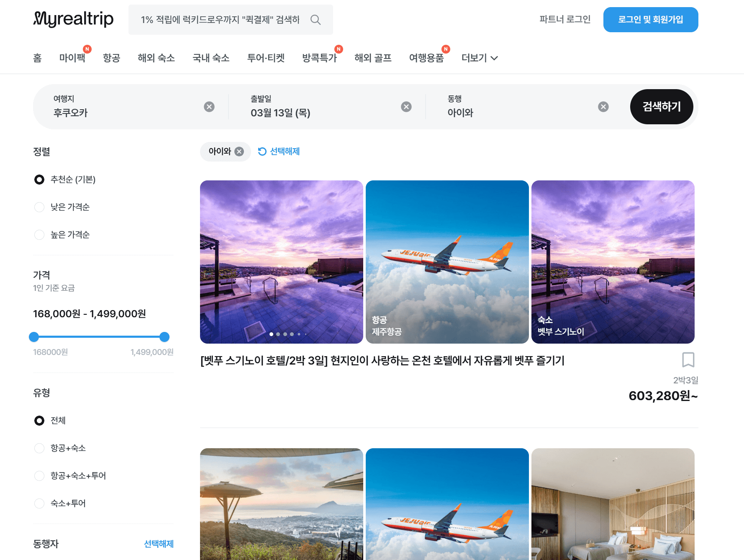Clear the 아이와 companion field with X
This screenshot has height=560, width=744.
pos(603,106)
